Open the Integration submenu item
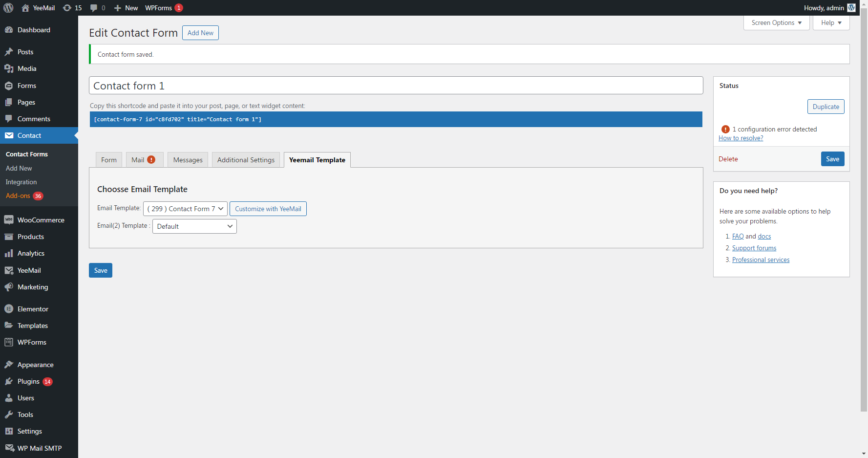Image resolution: width=868 pixels, height=458 pixels. (x=21, y=182)
